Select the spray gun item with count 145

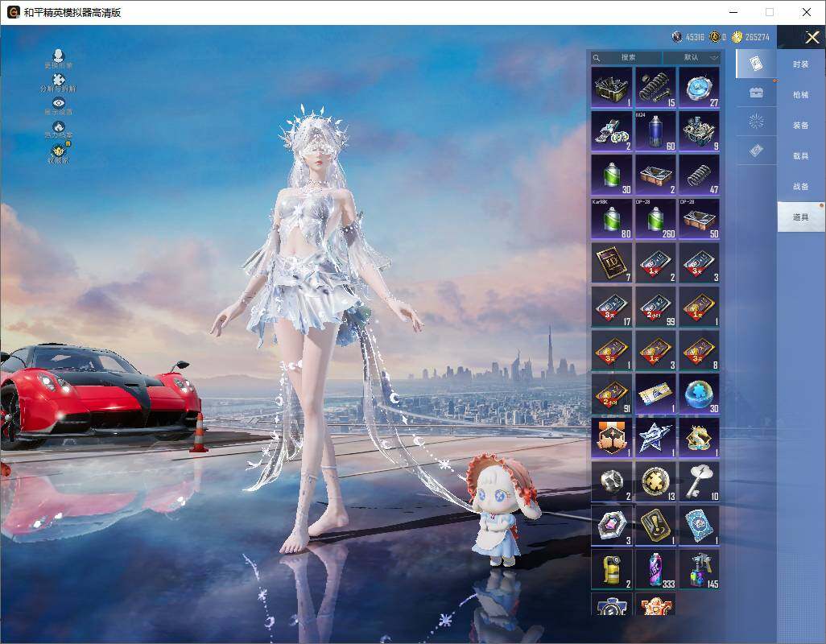tap(699, 569)
